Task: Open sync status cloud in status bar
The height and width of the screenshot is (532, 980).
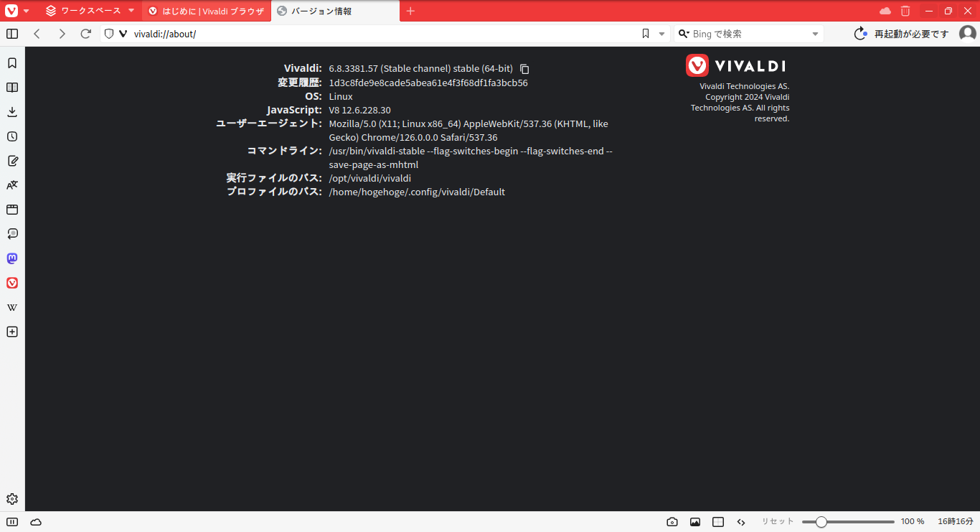Action: coord(36,522)
